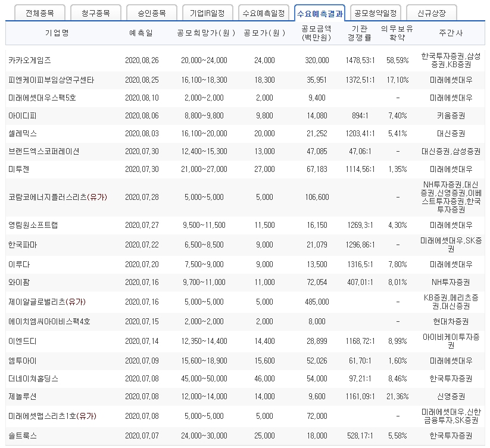Open 코람코에너지플러스리츠(유가) entry
This screenshot has width=490, height=448.
click(58, 197)
